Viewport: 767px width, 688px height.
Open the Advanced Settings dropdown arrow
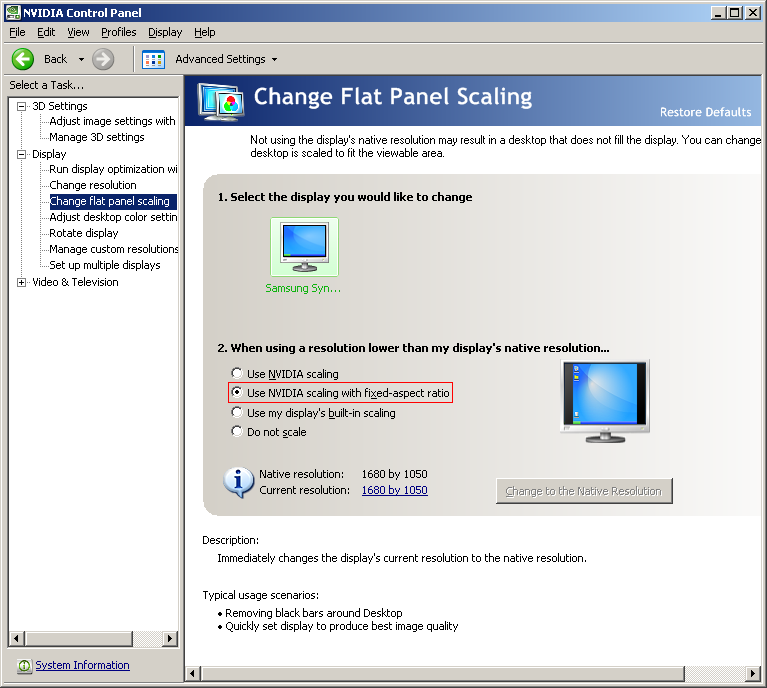(x=274, y=60)
